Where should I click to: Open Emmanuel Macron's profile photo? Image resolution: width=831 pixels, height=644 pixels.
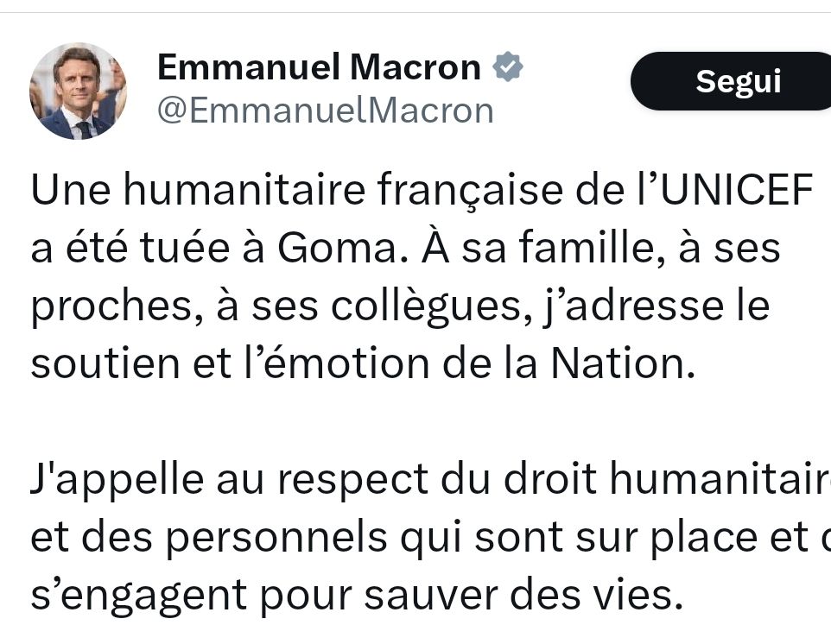click(78, 91)
